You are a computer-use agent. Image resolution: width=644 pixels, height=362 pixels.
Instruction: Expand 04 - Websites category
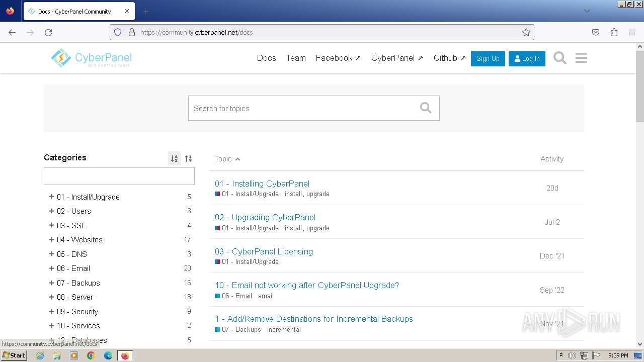coord(51,239)
